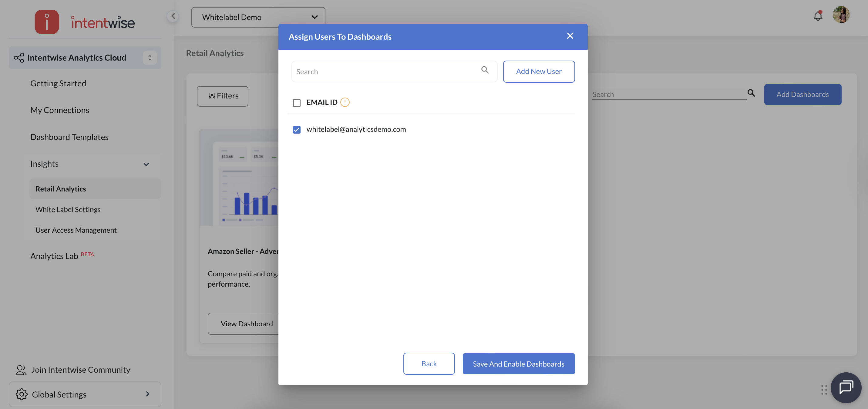Click the magnifier icon in dialog search
Viewport: 868px width, 409px height.
pos(485,70)
